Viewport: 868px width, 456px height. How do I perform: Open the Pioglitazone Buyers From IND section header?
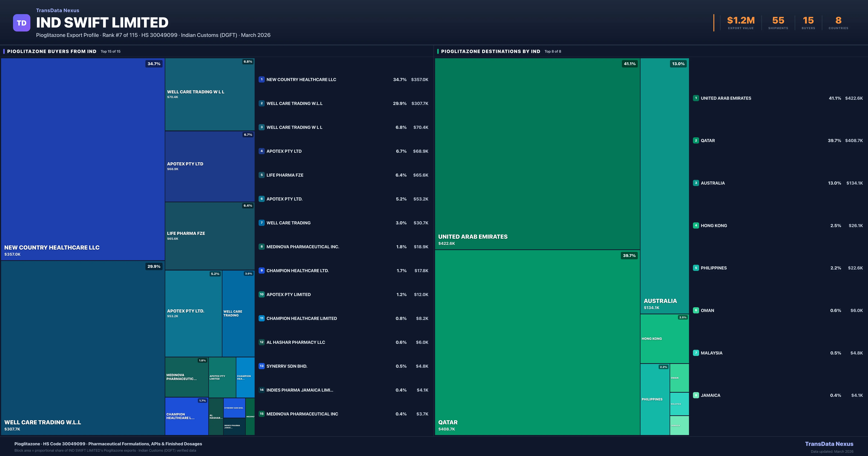coord(52,52)
